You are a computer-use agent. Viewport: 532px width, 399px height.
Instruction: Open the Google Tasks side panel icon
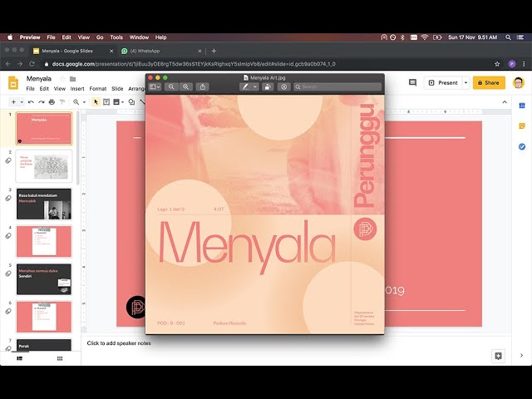(x=522, y=146)
